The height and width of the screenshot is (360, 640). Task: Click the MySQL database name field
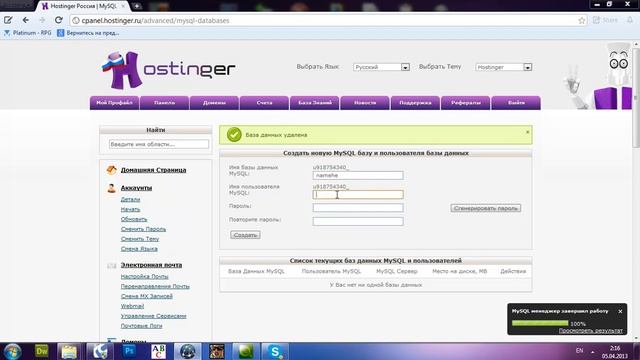[358, 175]
